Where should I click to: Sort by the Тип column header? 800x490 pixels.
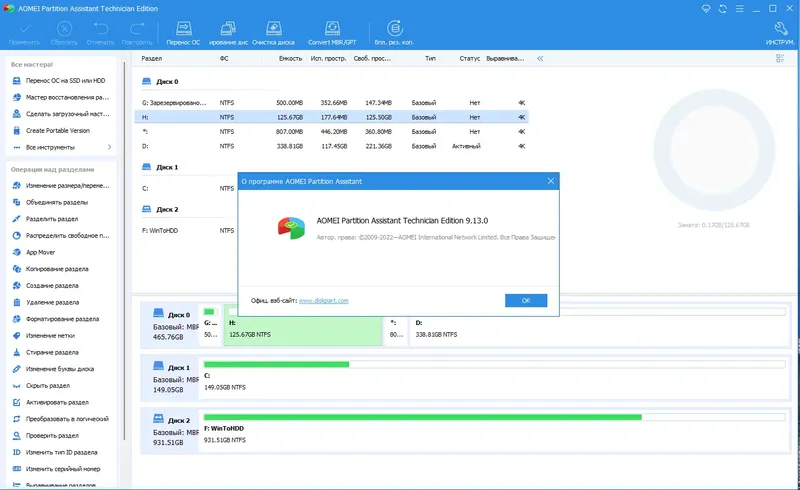coord(430,59)
